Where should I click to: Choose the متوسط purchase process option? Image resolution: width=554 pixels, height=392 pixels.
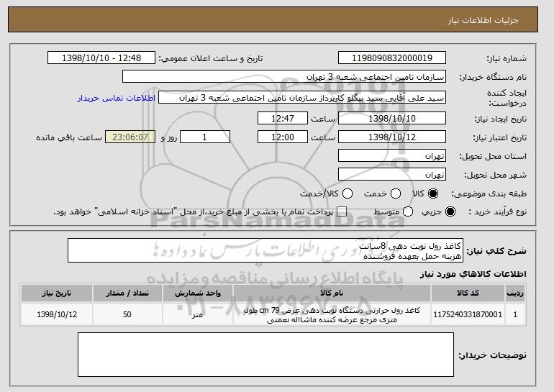(x=408, y=211)
